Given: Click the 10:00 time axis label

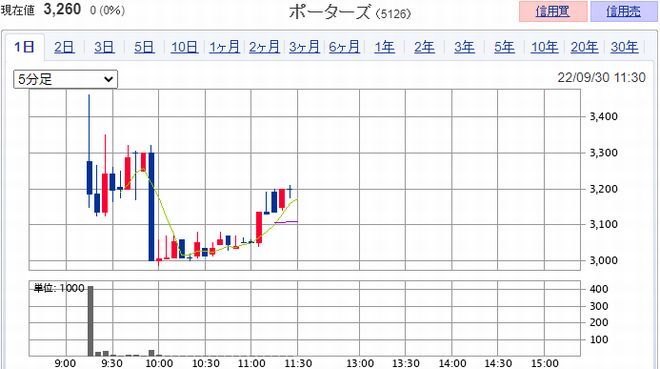Looking at the screenshot, I should tap(159, 363).
